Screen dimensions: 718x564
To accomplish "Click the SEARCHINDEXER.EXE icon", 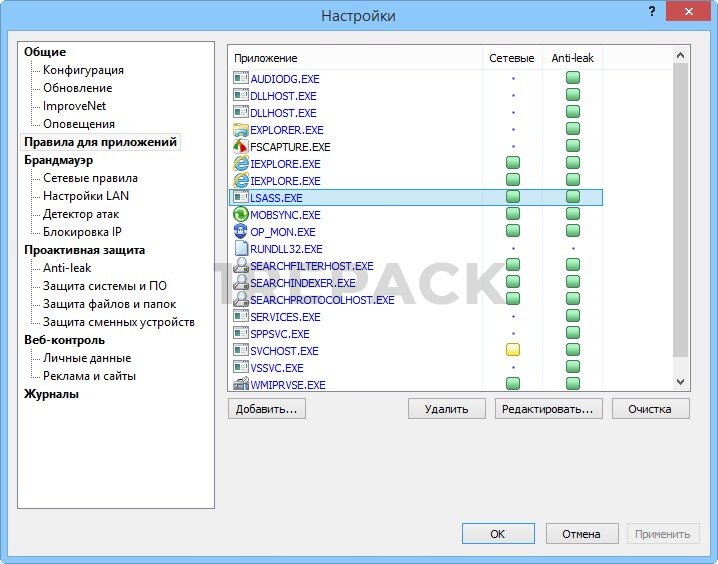I will pos(240,283).
